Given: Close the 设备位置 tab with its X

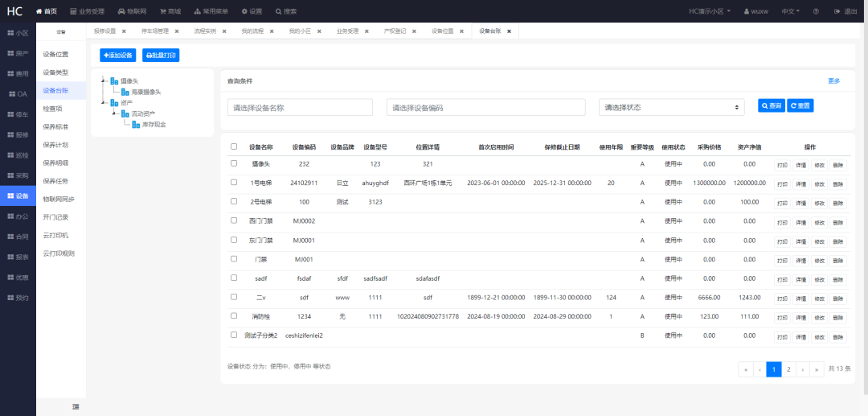Looking at the screenshot, I should [461, 31].
